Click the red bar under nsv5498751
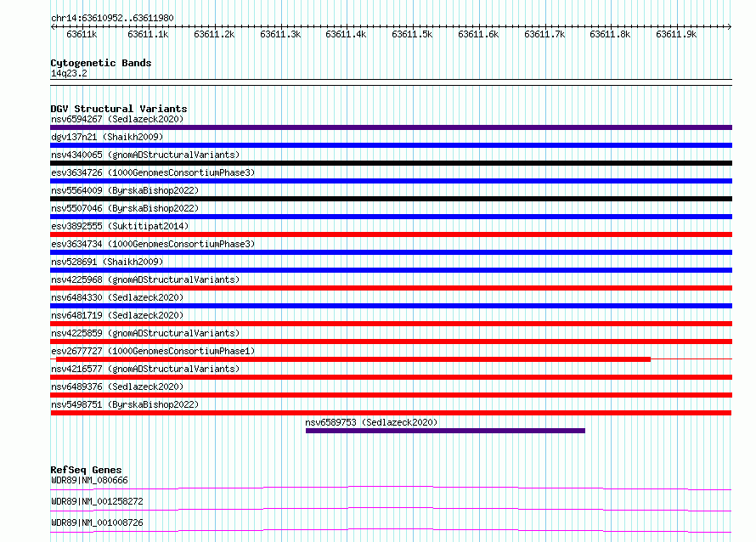 pos(391,413)
